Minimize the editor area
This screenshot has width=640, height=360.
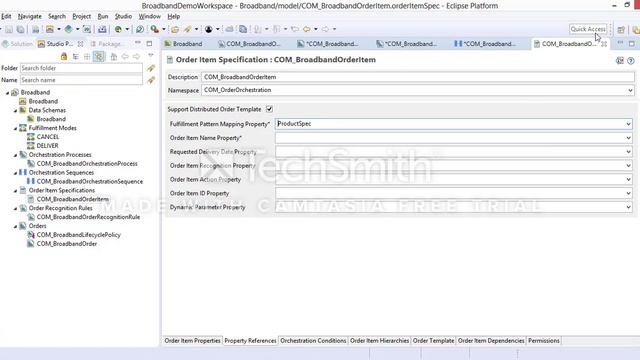[x=620, y=43]
